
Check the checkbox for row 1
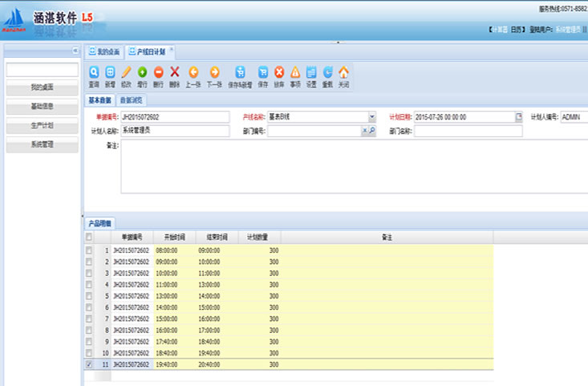[88, 251]
